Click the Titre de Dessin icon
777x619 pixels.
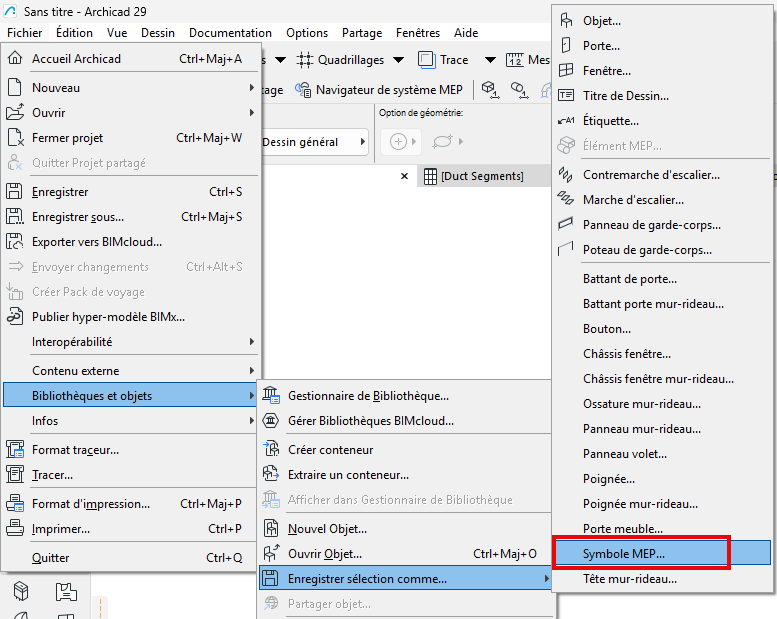565,95
